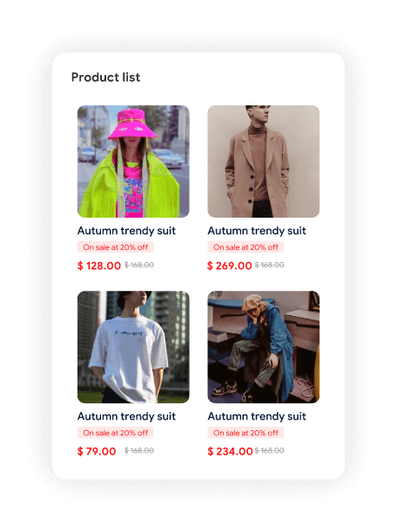
Task: Select sale badge above the $269.00 price
Action: click(x=246, y=247)
